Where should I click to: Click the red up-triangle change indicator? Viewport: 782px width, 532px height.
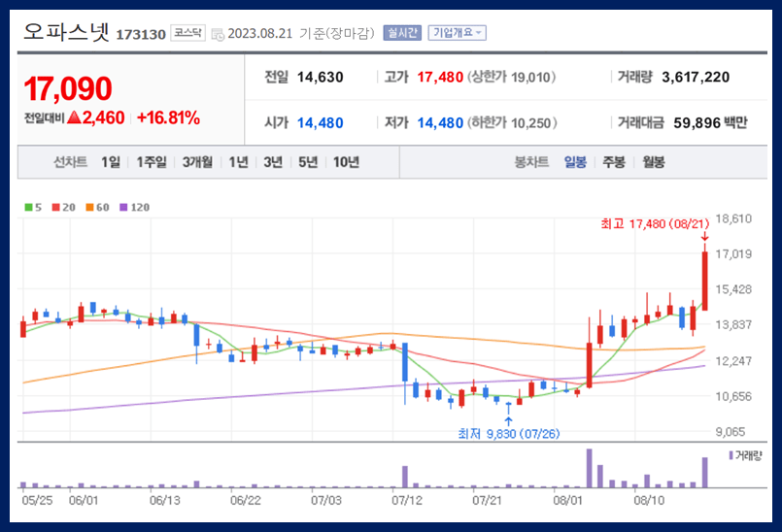[74, 117]
